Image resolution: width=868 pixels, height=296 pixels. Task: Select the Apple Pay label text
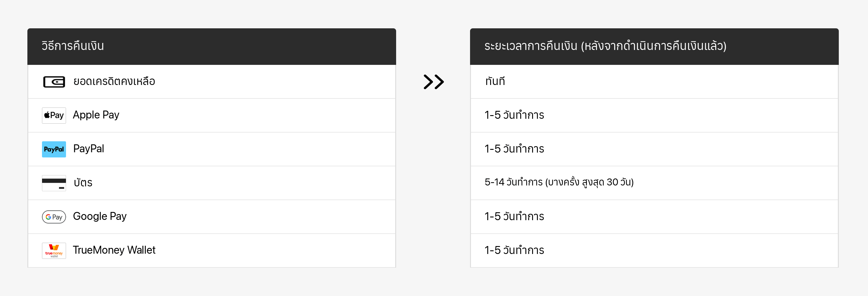[x=96, y=115]
